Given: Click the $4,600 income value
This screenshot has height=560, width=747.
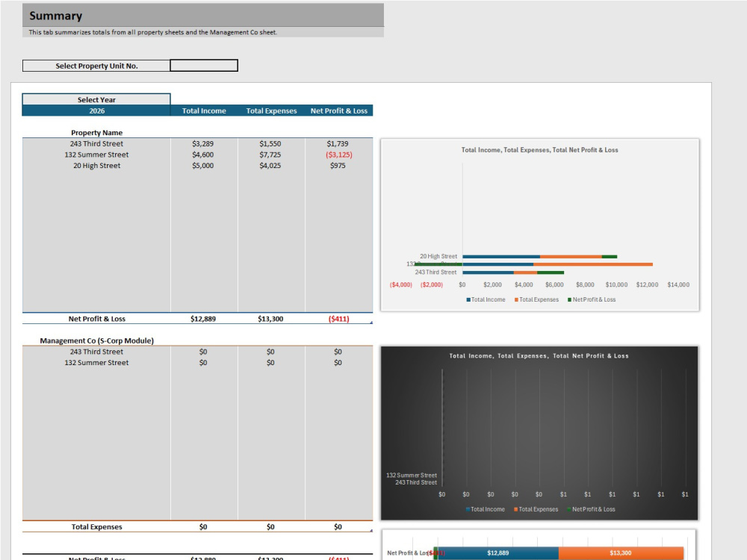Looking at the screenshot, I should point(203,155).
